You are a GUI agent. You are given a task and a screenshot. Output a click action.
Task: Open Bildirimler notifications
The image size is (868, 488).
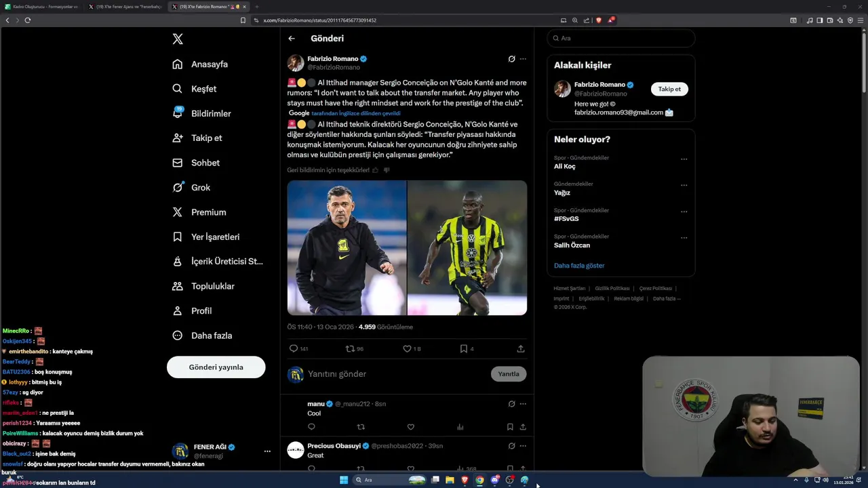pos(201,113)
